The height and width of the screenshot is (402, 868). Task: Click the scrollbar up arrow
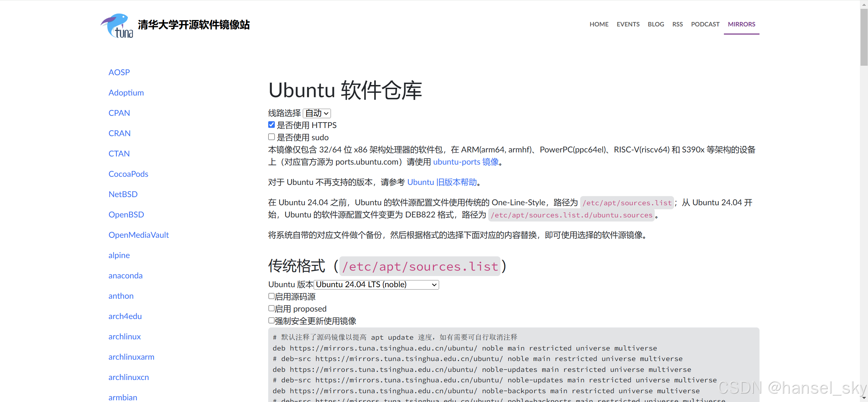tap(864, 5)
